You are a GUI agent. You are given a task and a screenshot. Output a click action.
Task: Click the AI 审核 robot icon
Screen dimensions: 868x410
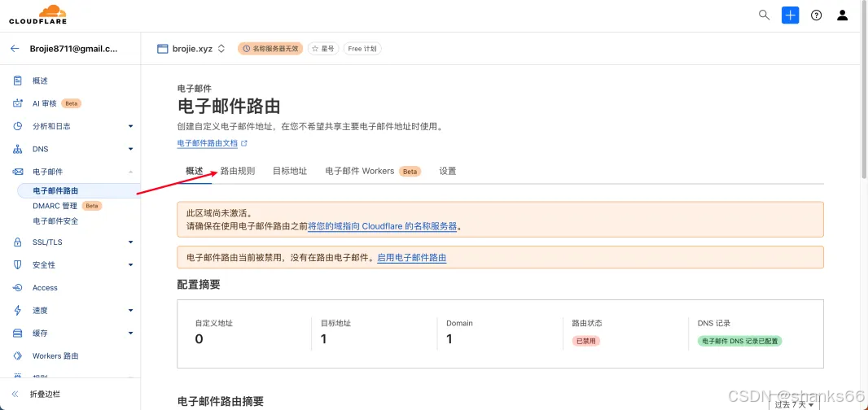coord(18,103)
